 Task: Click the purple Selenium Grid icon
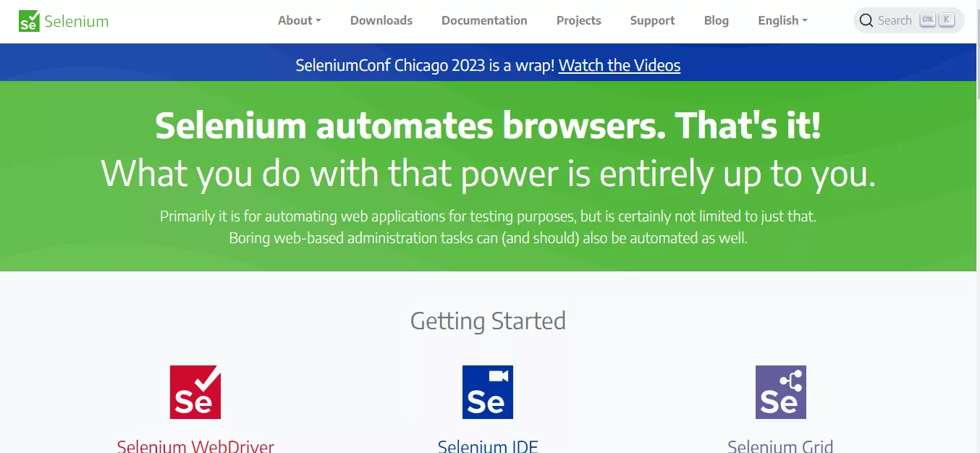[x=780, y=392]
